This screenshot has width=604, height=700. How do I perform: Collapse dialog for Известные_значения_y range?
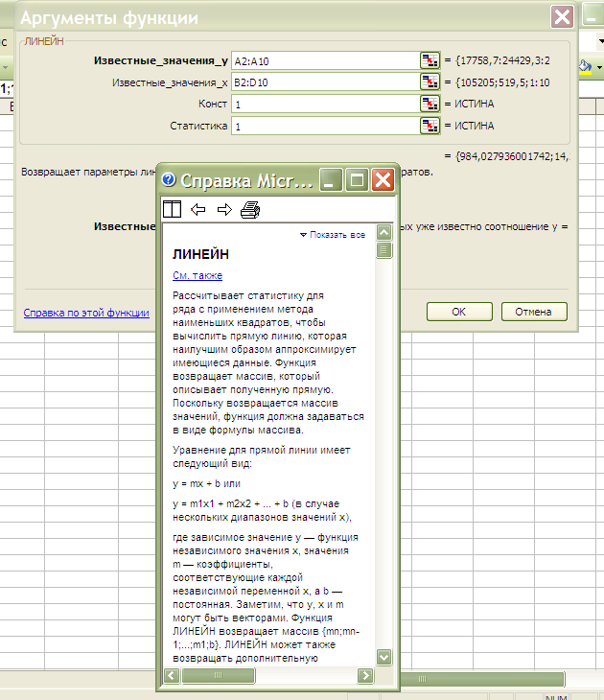(430, 60)
